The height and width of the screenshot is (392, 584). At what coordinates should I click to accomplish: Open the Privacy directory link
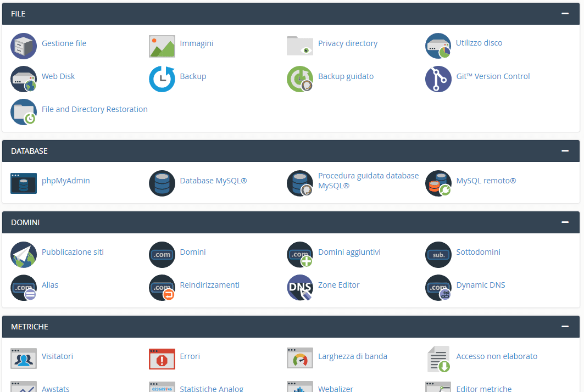coord(348,43)
